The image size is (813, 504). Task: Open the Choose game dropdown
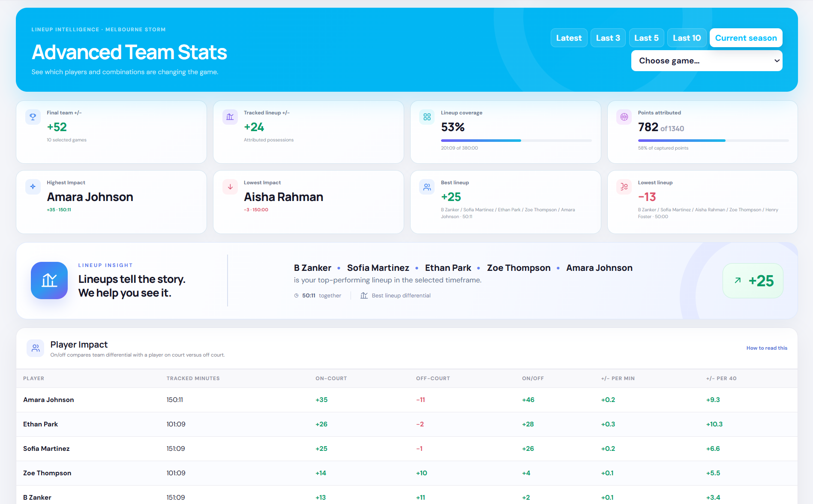click(x=707, y=61)
